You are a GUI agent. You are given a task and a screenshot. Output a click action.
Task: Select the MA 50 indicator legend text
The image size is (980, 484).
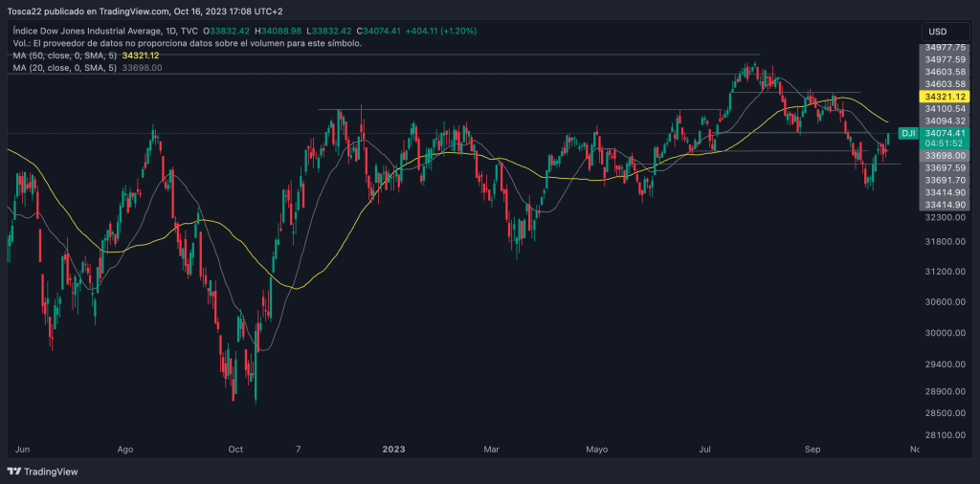[65, 55]
